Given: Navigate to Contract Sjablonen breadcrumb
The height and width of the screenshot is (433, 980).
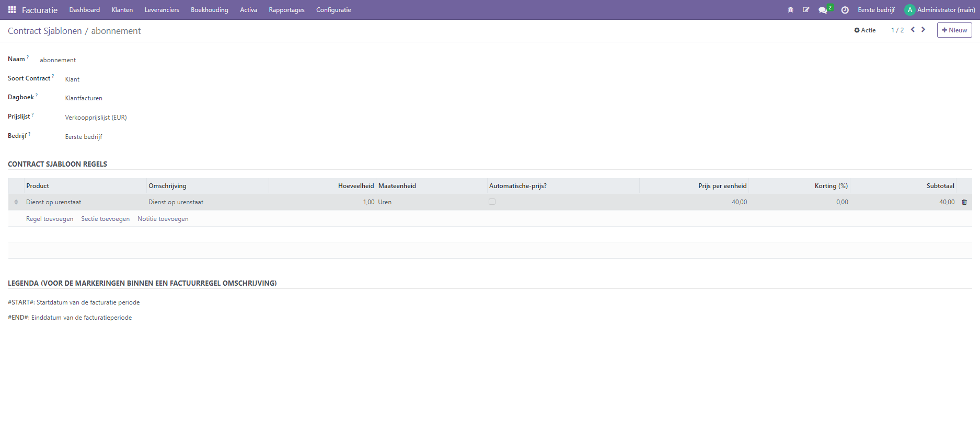Looking at the screenshot, I should 44,31.
